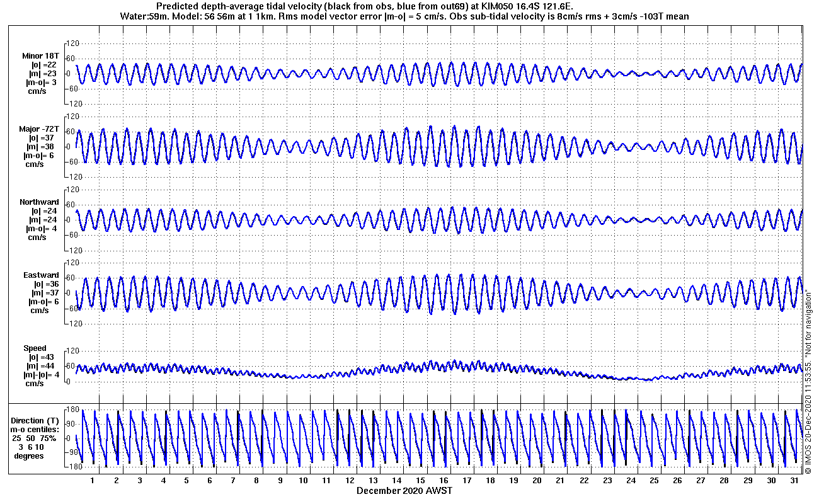This screenshot has width=819, height=504.
Task: Select the '25 50 75%' centile header
Action: click(35, 438)
